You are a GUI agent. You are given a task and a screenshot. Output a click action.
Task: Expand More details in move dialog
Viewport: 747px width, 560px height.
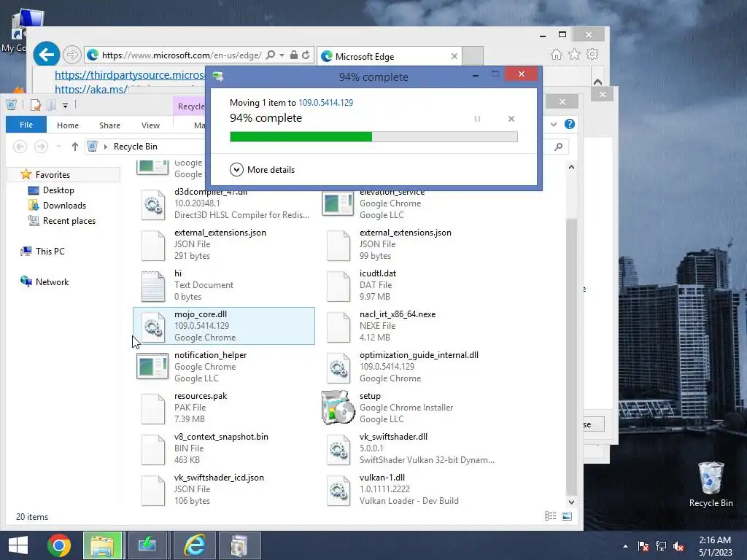point(262,169)
